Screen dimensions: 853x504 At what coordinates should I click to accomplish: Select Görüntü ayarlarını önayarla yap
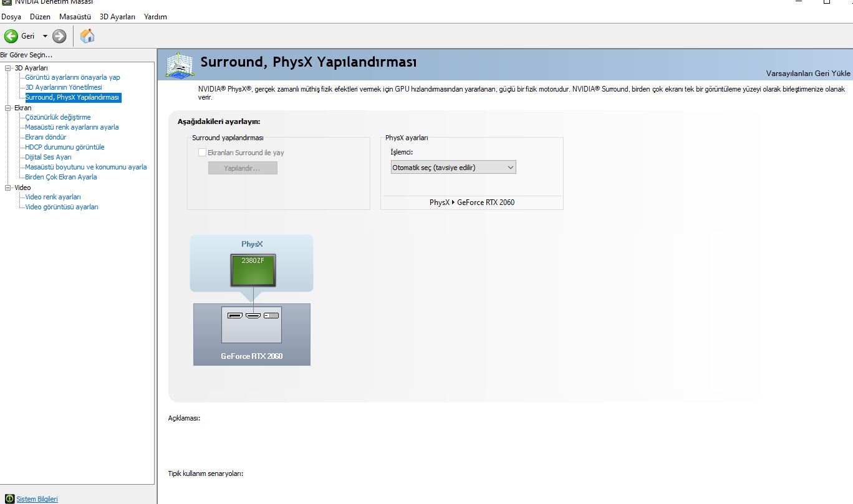tap(72, 77)
